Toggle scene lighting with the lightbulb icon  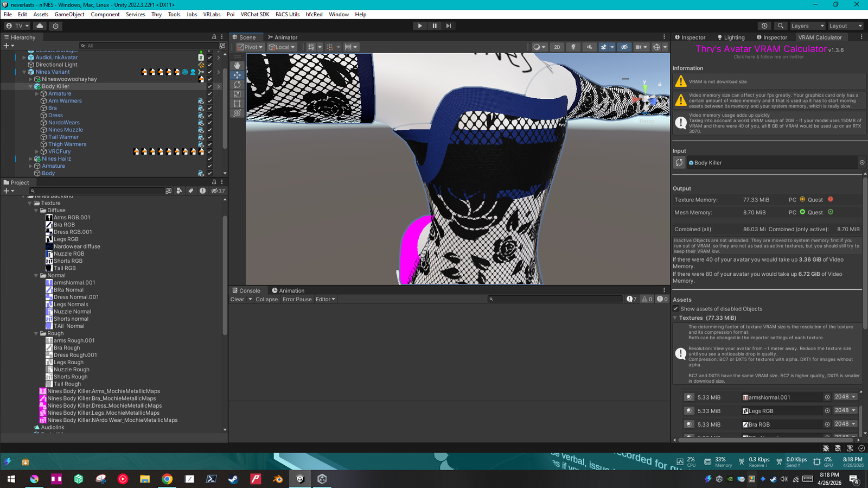click(573, 47)
